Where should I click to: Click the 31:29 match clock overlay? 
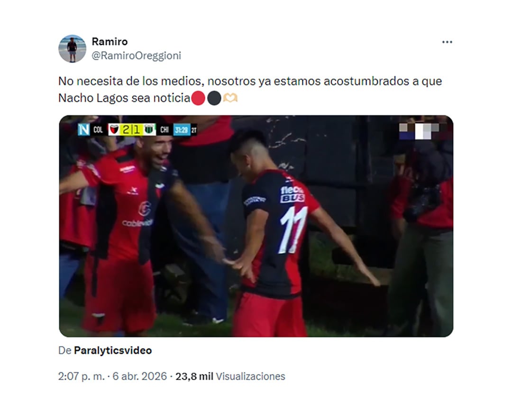point(181,130)
